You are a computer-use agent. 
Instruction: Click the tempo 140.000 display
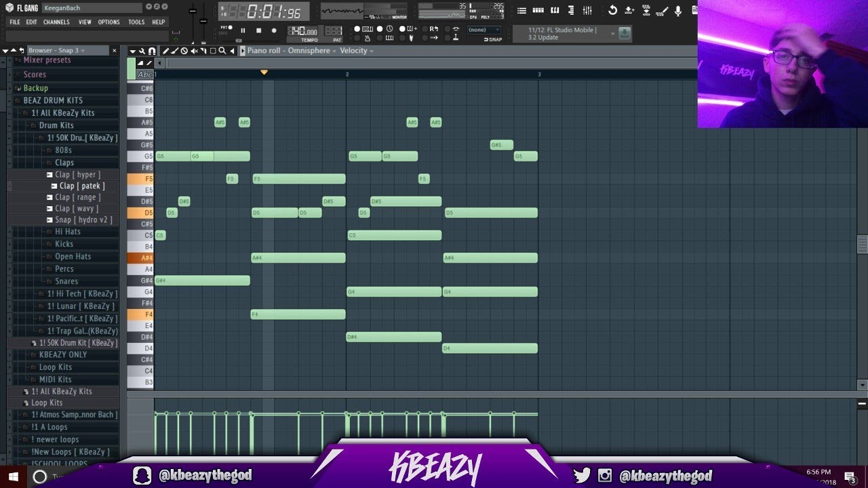tap(302, 31)
